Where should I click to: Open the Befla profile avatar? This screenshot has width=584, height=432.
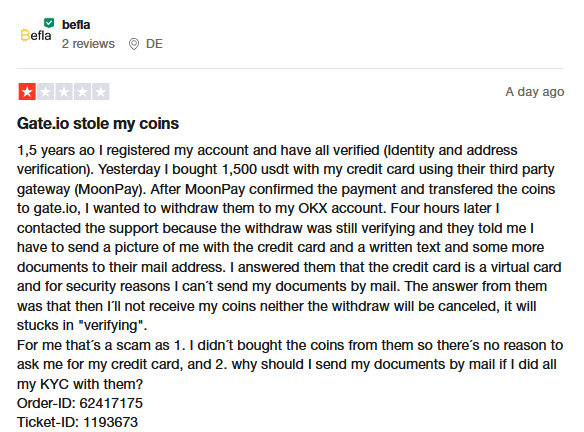tap(36, 35)
